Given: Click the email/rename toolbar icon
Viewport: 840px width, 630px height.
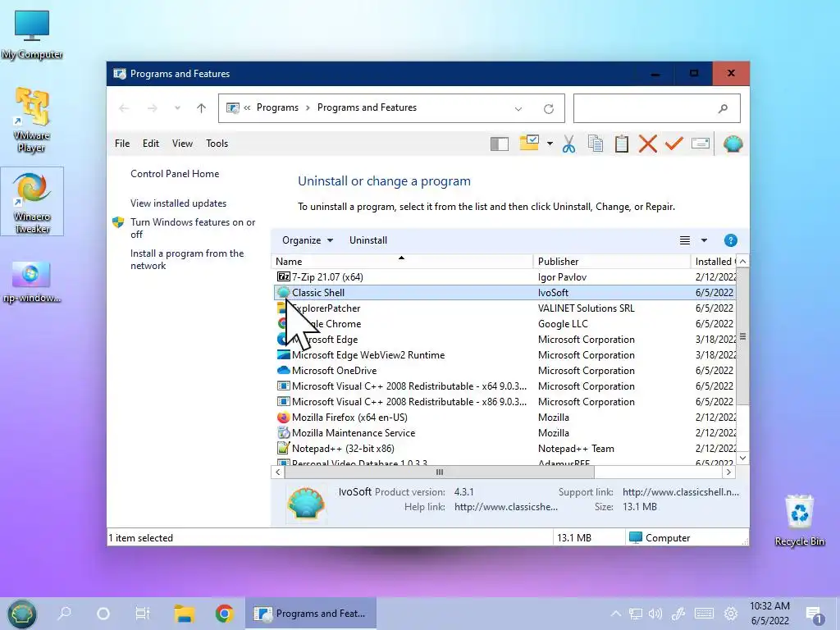Looking at the screenshot, I should 701,143.
